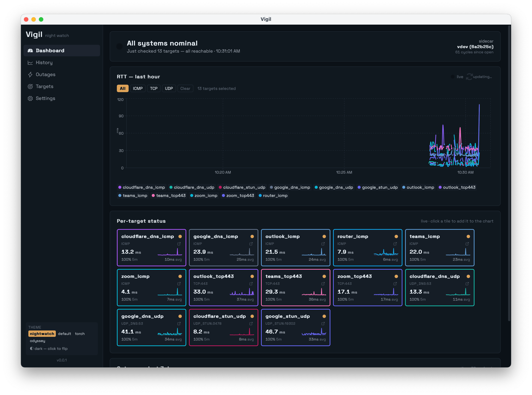532x395 pixels.
Task: Click the Settings gear icon
Action: [x=30, y=98]
